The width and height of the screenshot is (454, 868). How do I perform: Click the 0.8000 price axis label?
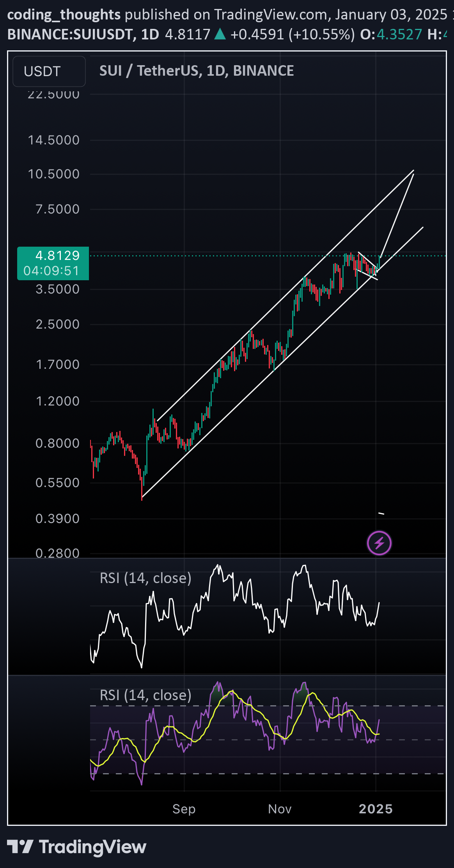point(57,443)
